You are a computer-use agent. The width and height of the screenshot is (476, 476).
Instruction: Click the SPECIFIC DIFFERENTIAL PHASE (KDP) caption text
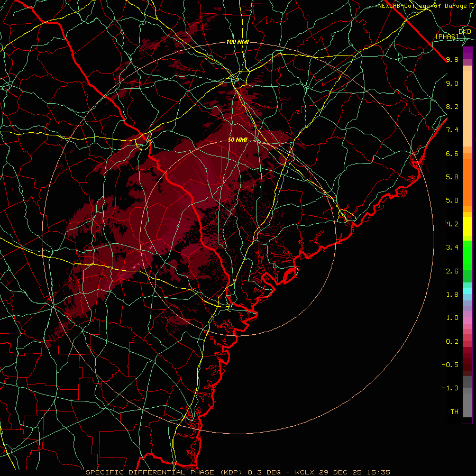pyautogui.click(x=165, y=472)
